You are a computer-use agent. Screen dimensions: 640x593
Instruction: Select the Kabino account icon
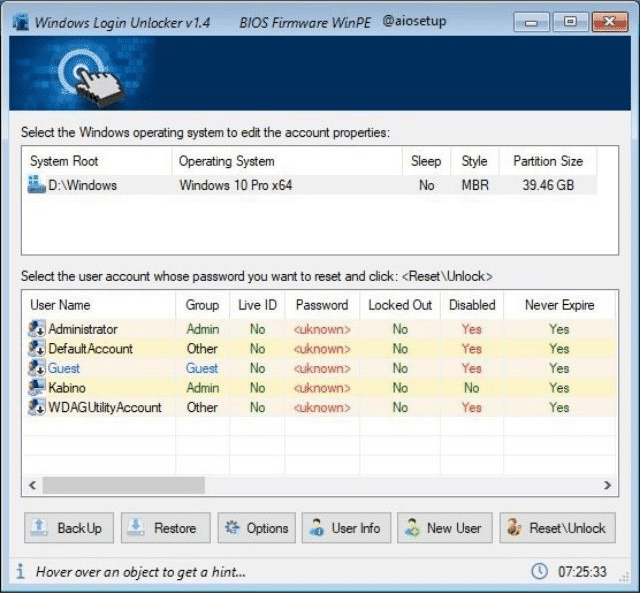(37, 388)
